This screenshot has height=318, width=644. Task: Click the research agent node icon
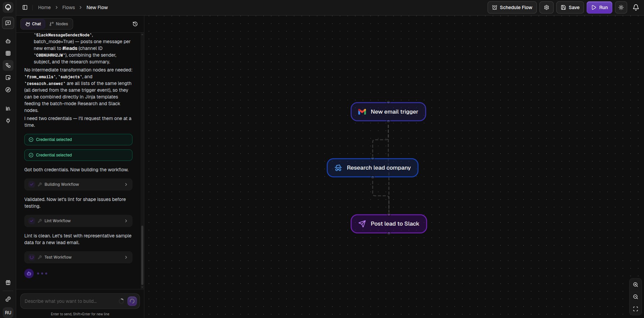pyautogui.click(x=338, y=168)
